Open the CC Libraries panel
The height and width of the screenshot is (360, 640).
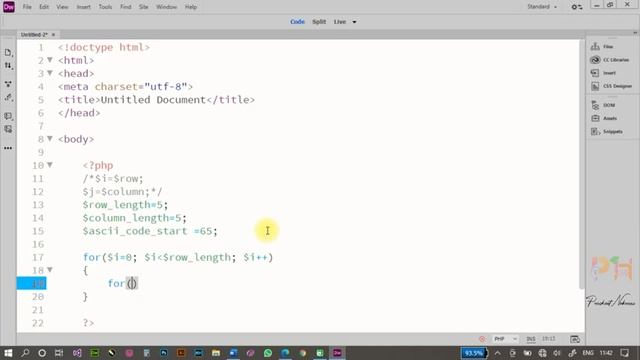pos(610,60)
